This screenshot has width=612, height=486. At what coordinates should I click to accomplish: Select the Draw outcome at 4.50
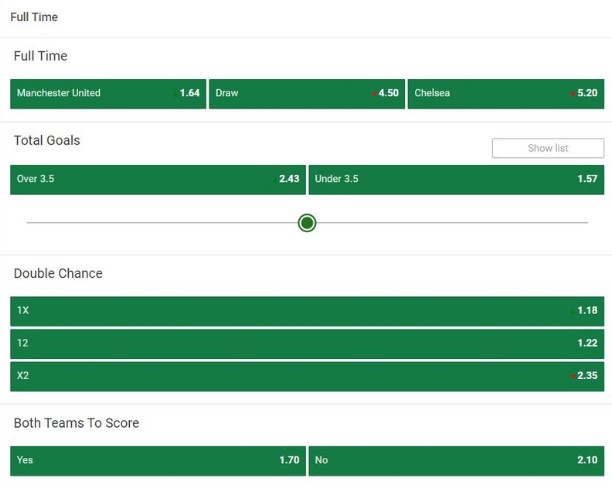(307, 94)
